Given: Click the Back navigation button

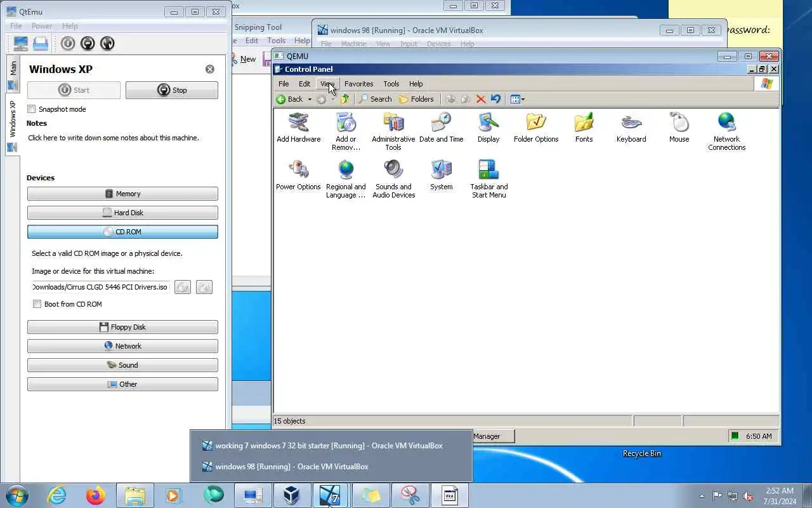Looking at the screenshot, I should (291, 99).
